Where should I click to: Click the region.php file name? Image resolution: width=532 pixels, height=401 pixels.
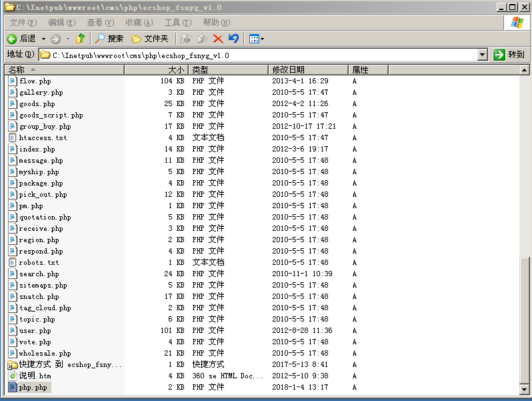pyautogui.click(x=39, y=240)
